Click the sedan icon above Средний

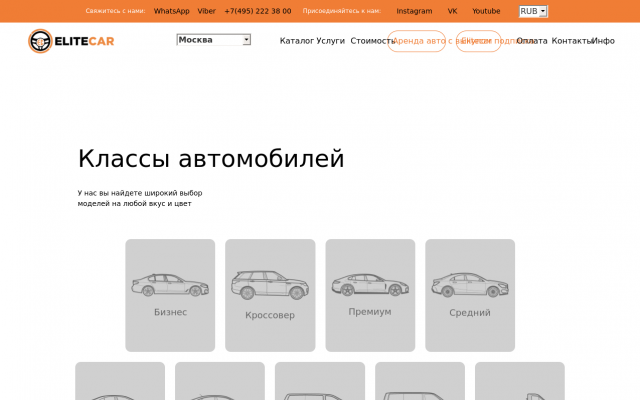(470, 285)
